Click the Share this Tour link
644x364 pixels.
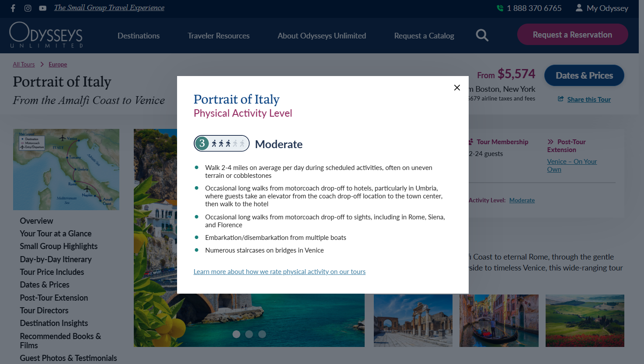click(588, 100)
